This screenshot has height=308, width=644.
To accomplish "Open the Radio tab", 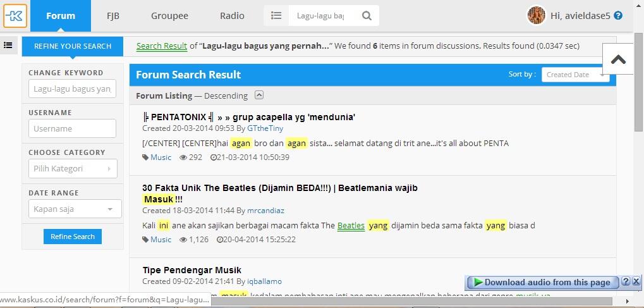I will (232, 16).
